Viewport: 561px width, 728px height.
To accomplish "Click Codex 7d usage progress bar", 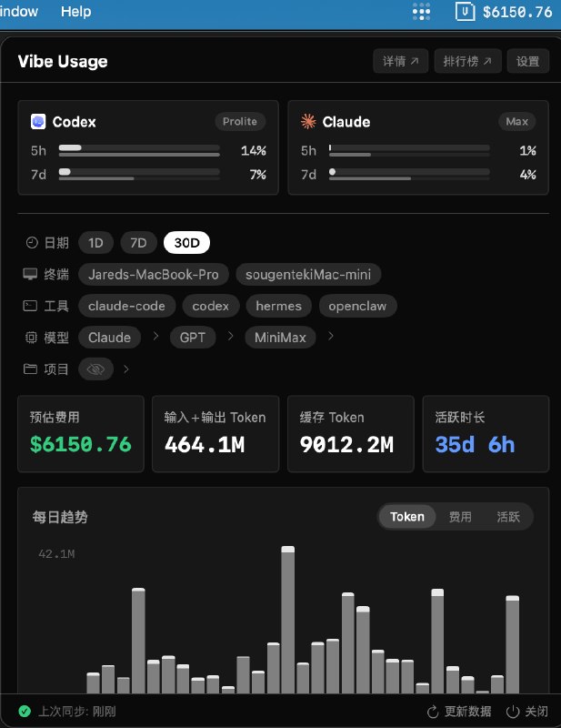I will pyautogui.click(x=139, y=175).
